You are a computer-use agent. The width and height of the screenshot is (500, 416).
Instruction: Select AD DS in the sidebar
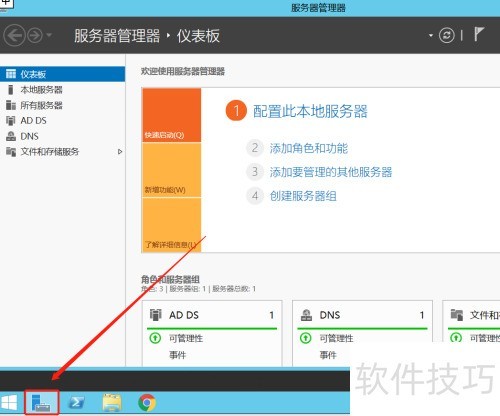point(62,121)
